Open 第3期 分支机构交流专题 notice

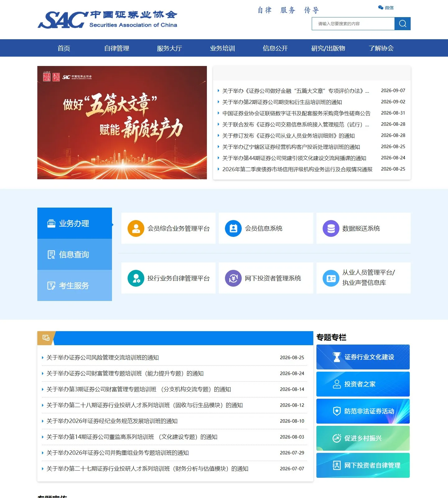coord(139,389)
